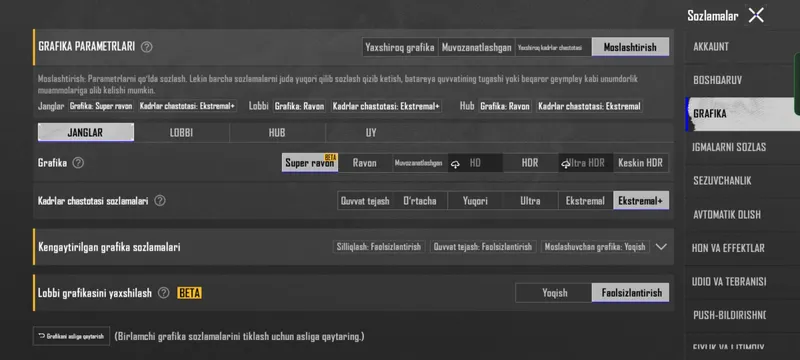
Task: Click Silliqlash: Faolsizlantirish tag
Action: pos(379,247)
